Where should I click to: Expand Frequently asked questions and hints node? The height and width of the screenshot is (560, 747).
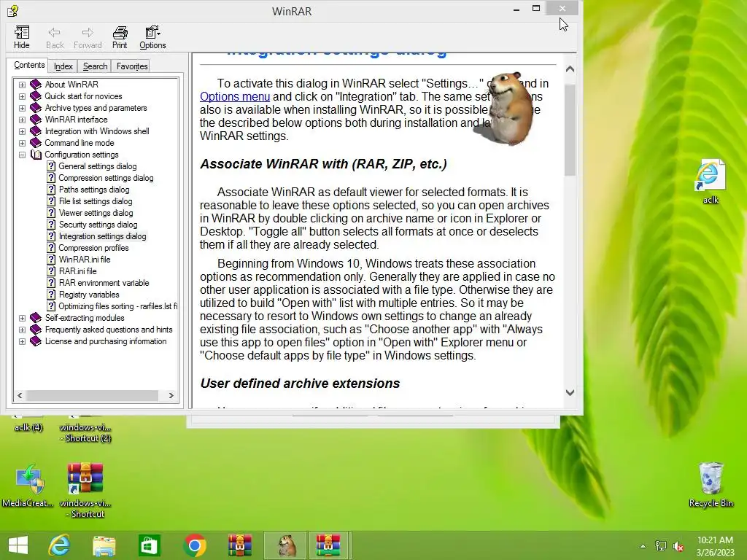22,330
